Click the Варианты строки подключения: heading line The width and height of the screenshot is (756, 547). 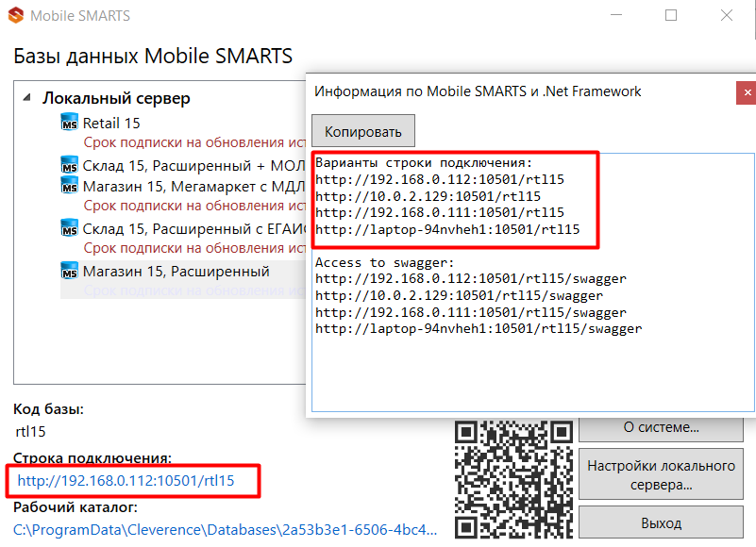[424, 163]
